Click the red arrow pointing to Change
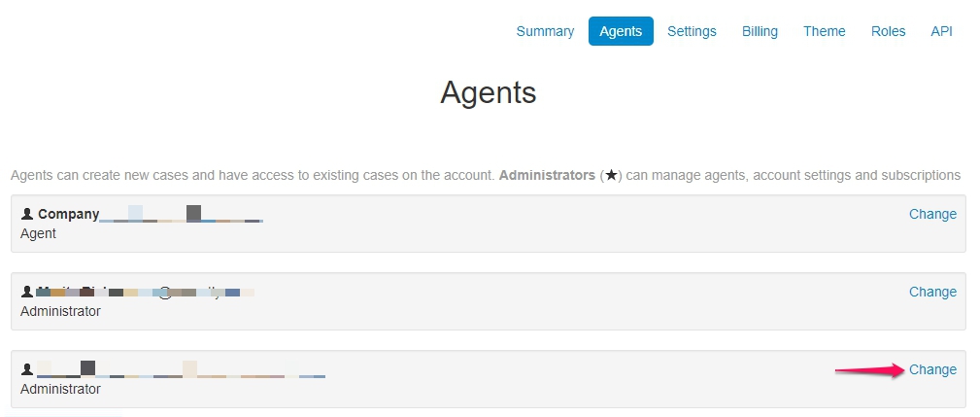This screenshot has width=980, height=417. [870, 370]
